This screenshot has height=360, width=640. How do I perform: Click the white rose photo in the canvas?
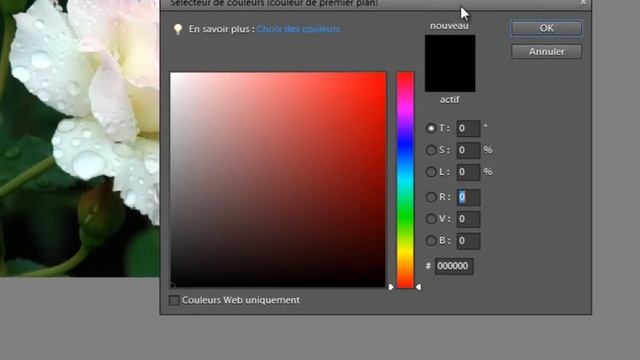80,138
